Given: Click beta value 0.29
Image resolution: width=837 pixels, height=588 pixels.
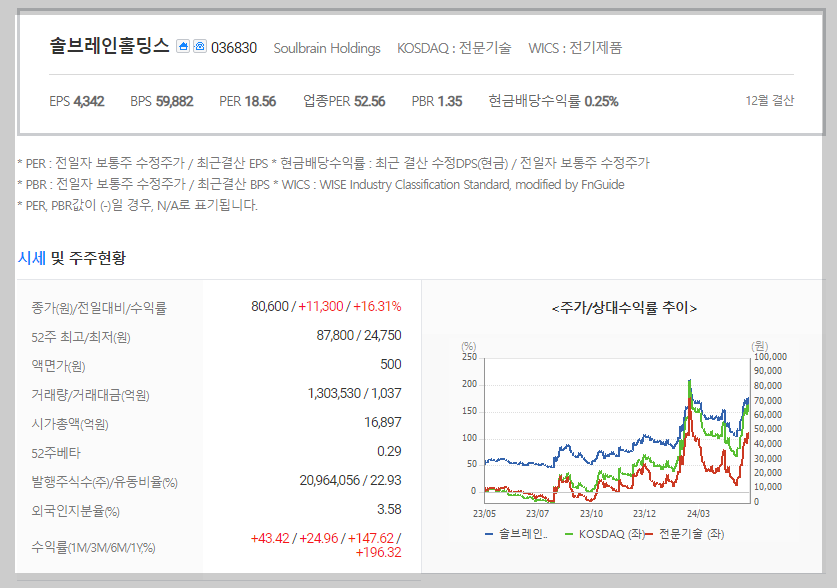Looking at the screenshot, I should coord(389,451).
